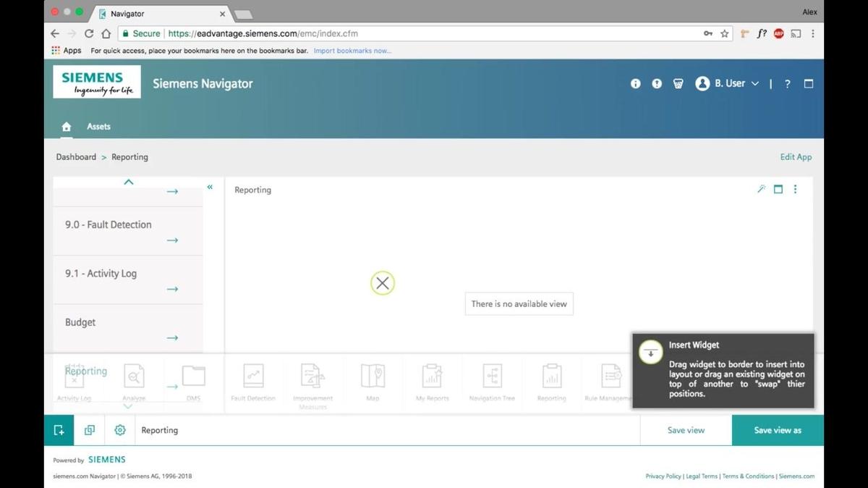The image size is (868, 488).
Task: Click the arrow for 9.0 - Fault Detection
Action: pos(172,240)
